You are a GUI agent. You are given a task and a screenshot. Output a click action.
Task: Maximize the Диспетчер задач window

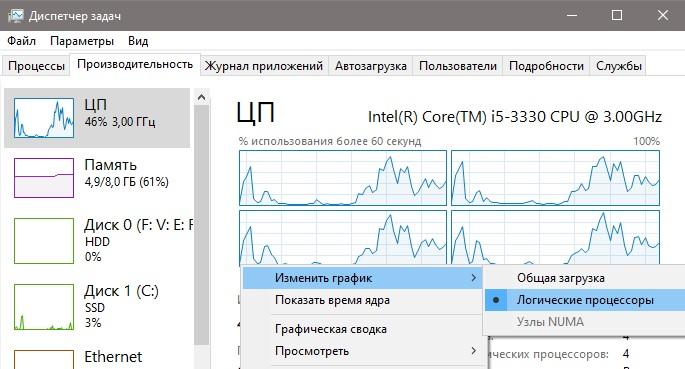point(617,16)
